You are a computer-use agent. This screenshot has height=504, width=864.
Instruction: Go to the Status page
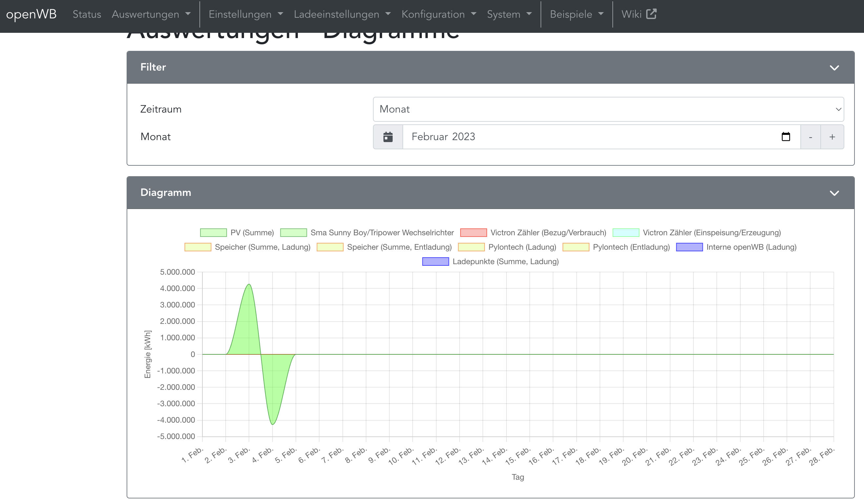pyautogui.click(x=87, y=14)
